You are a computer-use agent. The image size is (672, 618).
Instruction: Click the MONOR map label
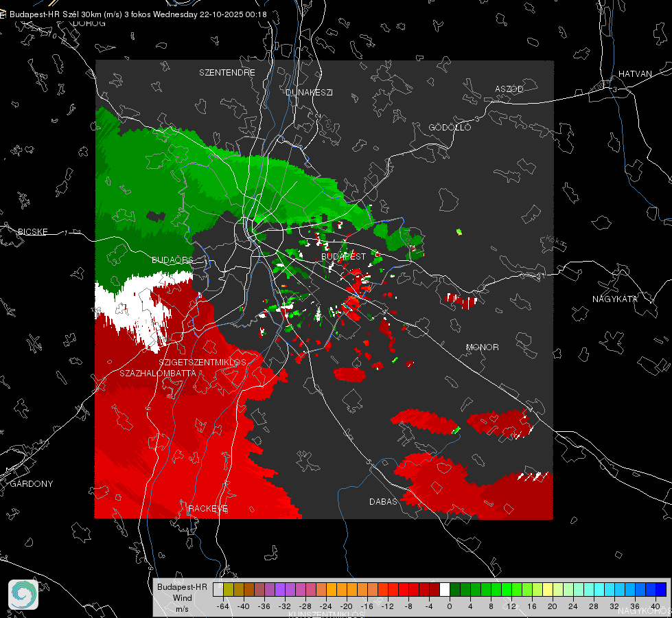[x=482, y=347]
